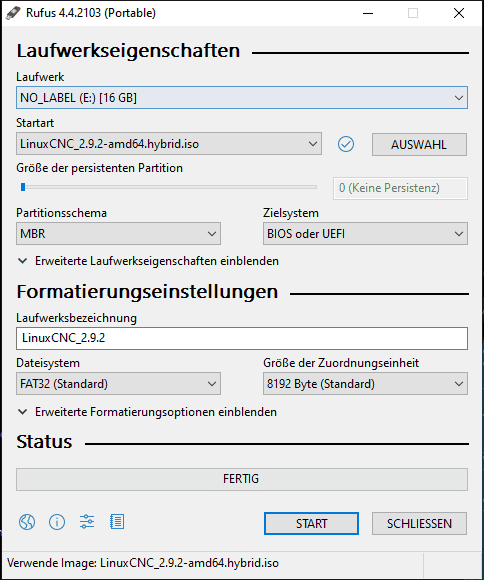
Task: Open application settings sliders icon
Action: point(87,522)
